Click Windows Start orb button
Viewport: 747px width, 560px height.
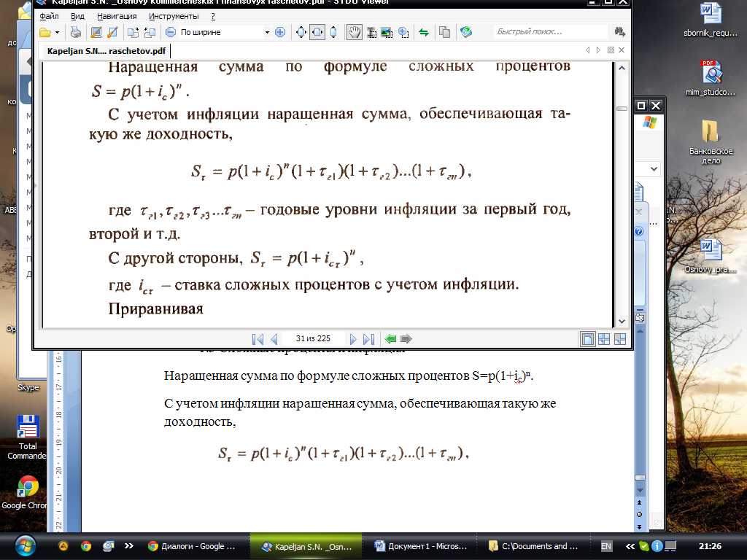click(26, 546)
